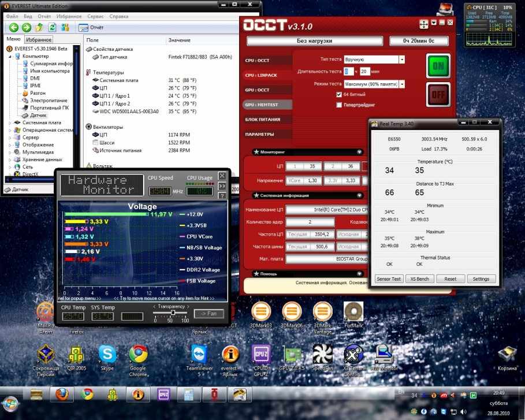The height and width of the screenshot is (420, 525).
Task: Select the CPU : LINPACK test tab
Action: [x=267, y=75]
